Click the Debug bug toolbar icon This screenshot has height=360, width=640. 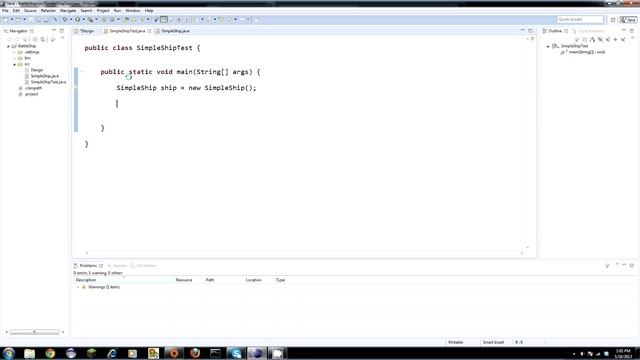[64, 20]
